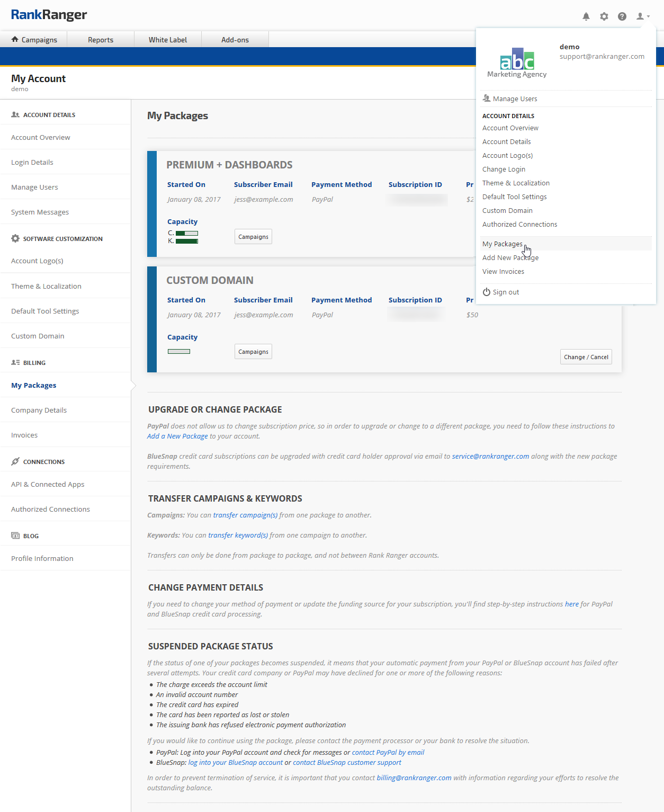This screenshot has height=812, width=664.
Task: Click support@rankranger.com in user menu
Action: pyautogui.click(x=602, y=57)
